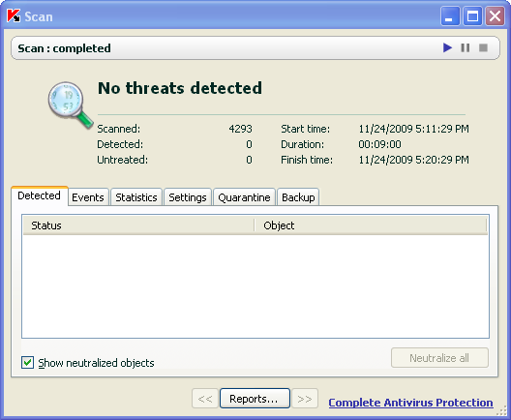Minimize the Scan window
This screenshot has height=420, width=511.
450,15
